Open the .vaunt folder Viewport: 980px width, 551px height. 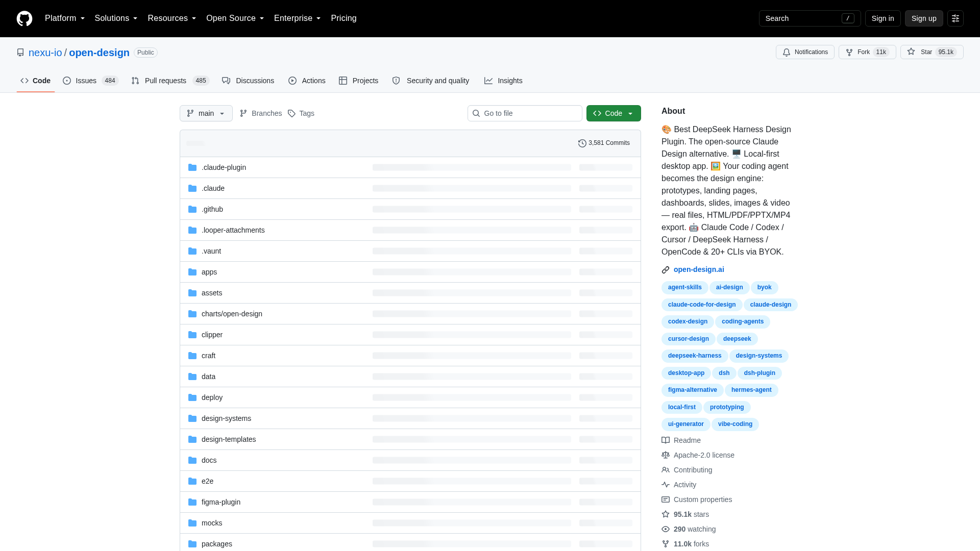[x=211, y=251]
